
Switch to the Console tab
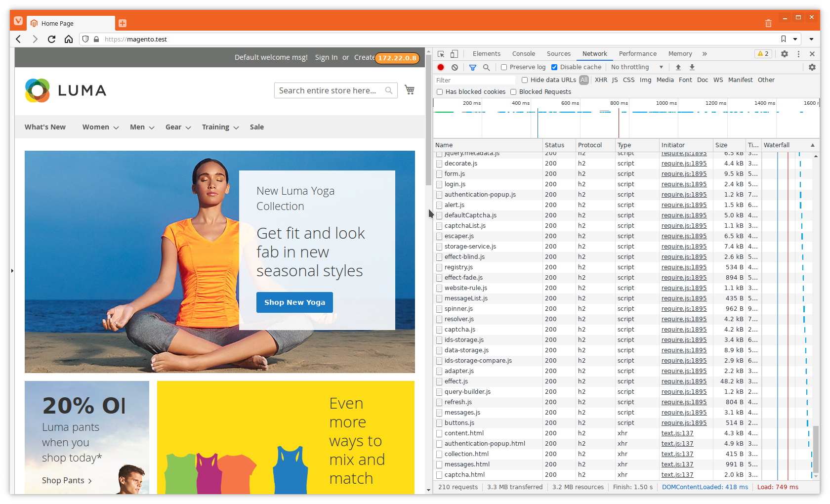524,53
